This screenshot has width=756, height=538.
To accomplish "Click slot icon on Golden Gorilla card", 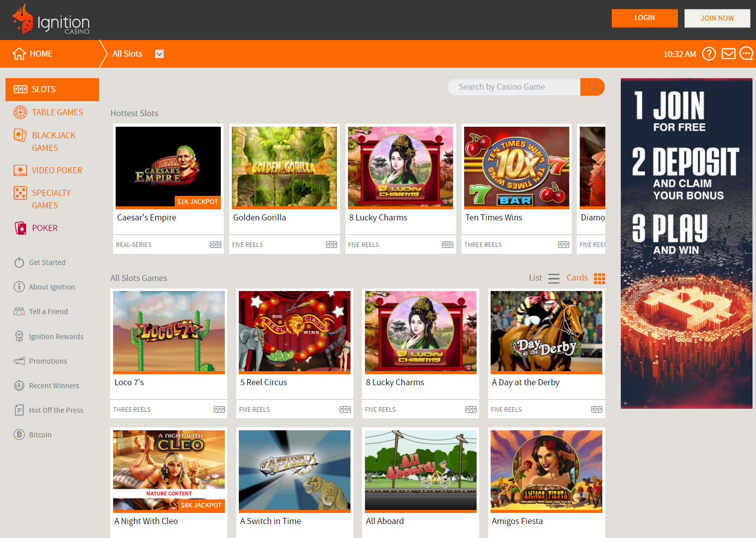I will 331,244.
